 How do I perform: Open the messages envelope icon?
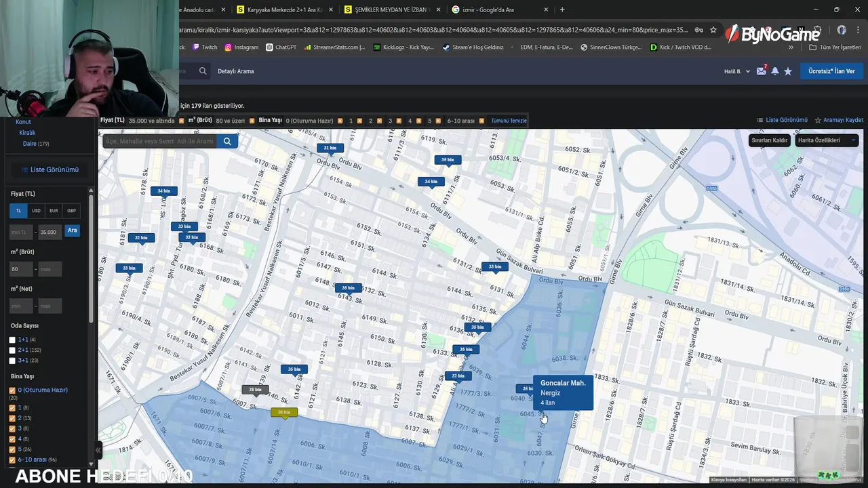761,71
